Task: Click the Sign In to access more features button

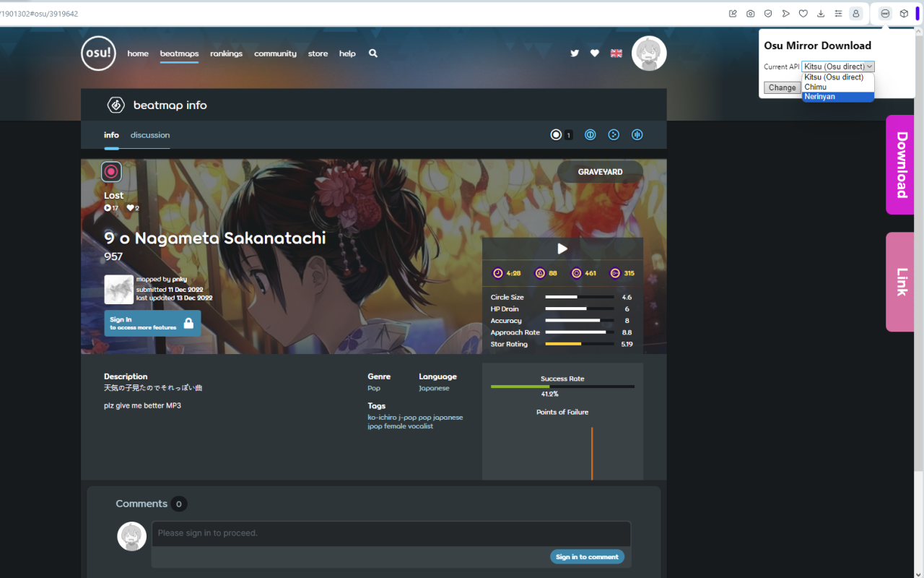Action: 152,323
